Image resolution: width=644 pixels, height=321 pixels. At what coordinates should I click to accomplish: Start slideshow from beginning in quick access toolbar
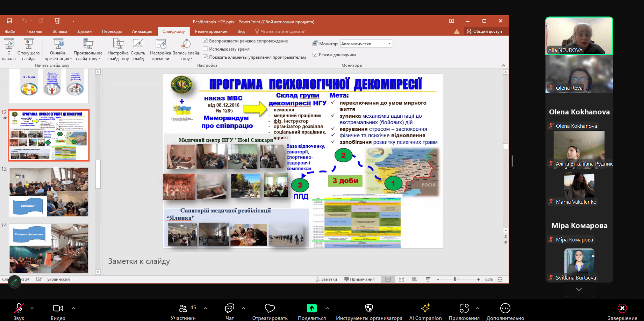tap(57, 21)
